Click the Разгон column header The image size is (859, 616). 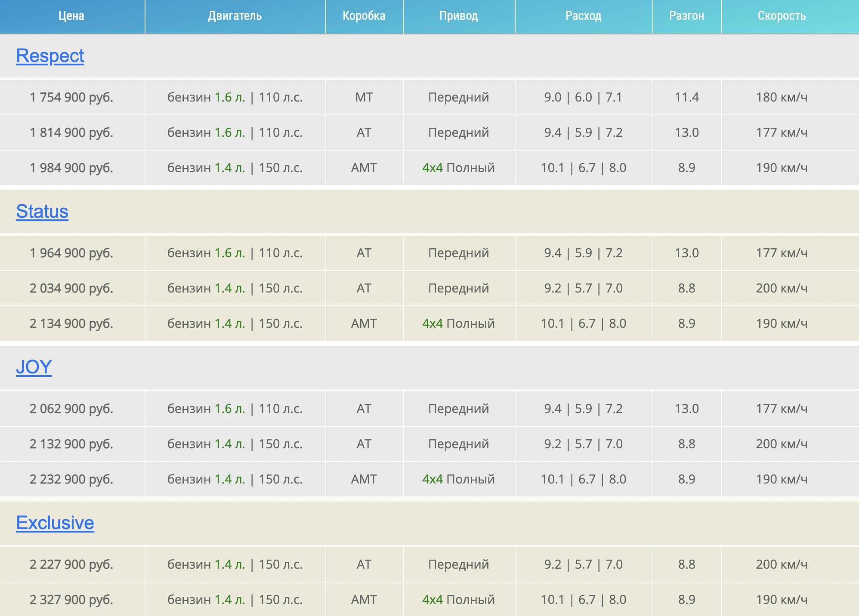click(687, 16)
